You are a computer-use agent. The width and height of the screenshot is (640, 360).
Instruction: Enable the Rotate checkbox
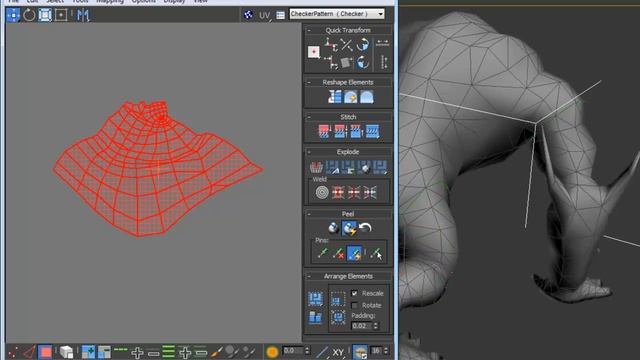pos(354,305)
